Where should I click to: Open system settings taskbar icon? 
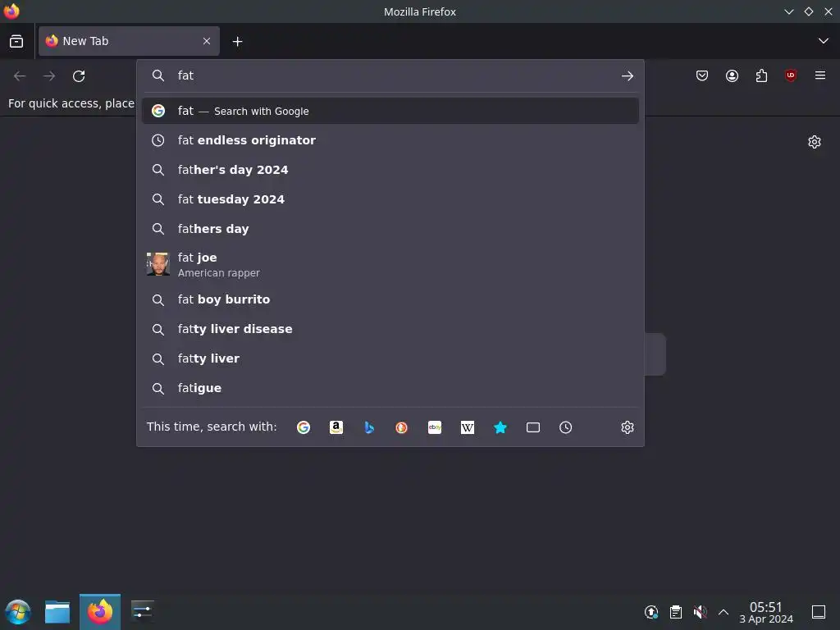coord(143,612)
